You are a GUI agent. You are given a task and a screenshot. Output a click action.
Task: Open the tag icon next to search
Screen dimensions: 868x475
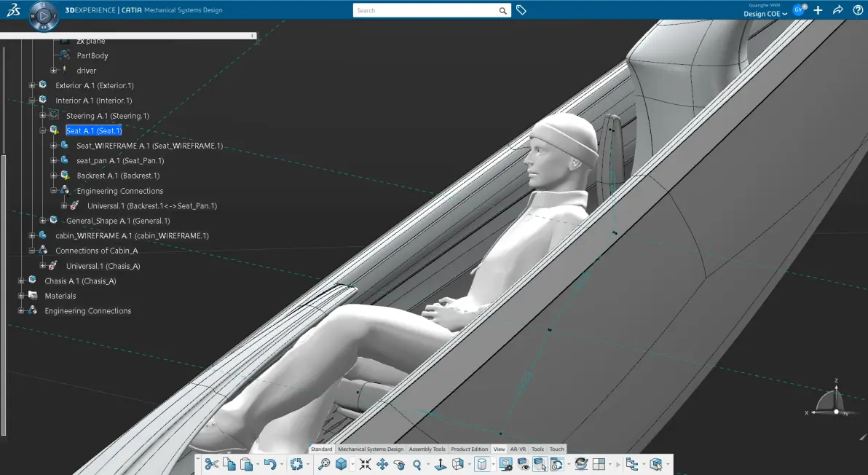click(521, 10)
